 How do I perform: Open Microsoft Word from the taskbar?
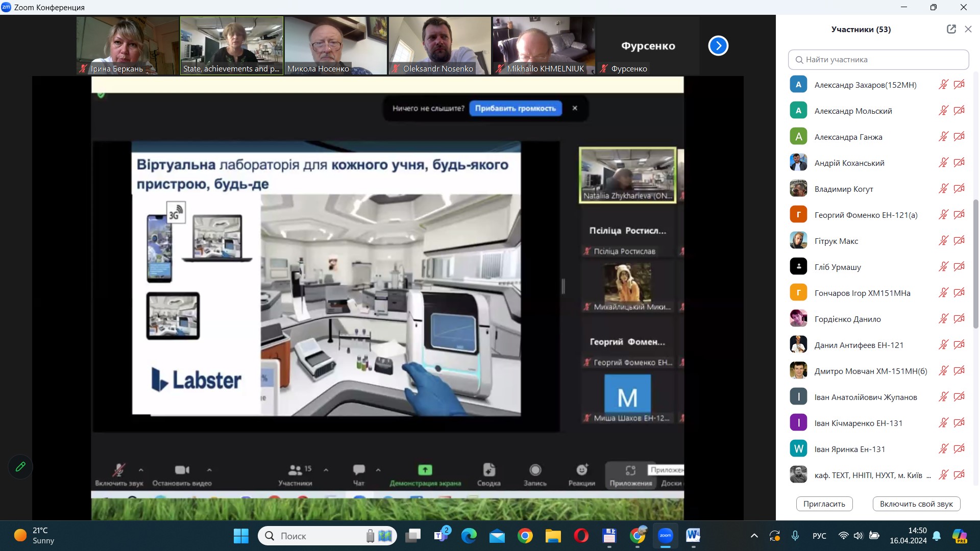click(693, 536)
